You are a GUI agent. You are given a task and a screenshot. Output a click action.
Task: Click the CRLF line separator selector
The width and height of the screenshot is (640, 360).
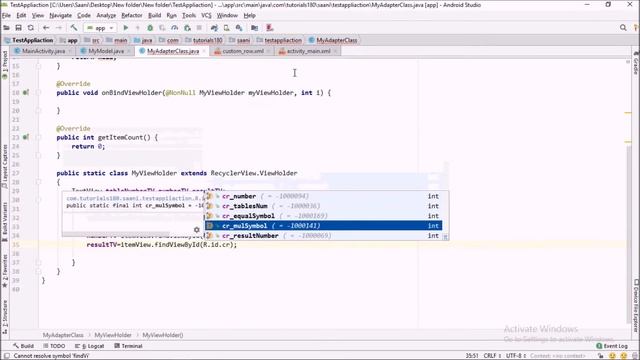(492, 356)
